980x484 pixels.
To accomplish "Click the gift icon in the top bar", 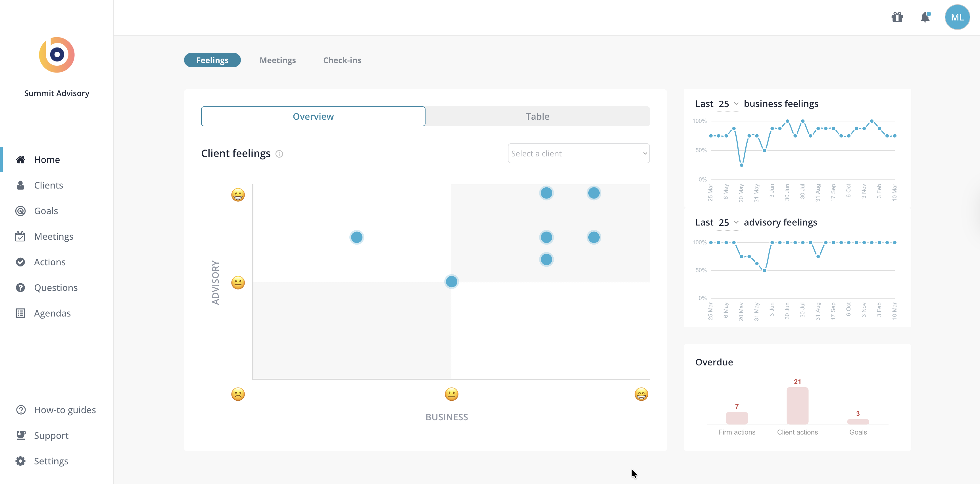I will pos(897,17).
